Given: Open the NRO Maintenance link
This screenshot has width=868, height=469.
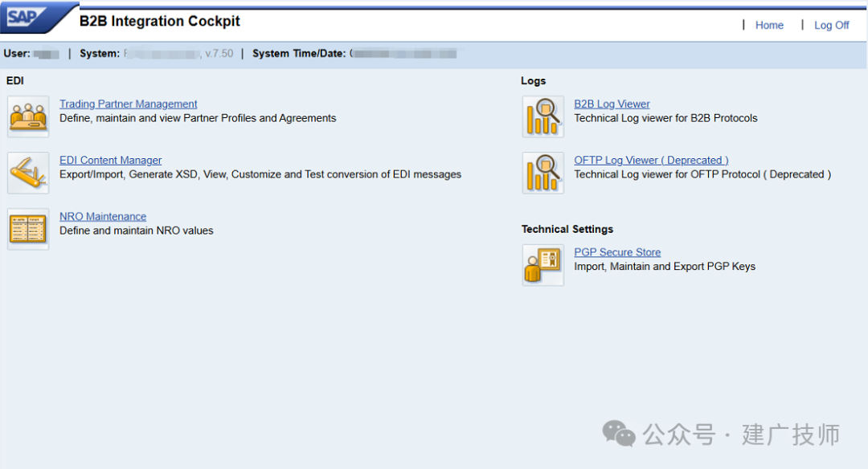Looking at the screenshot, I should [102, 216].
